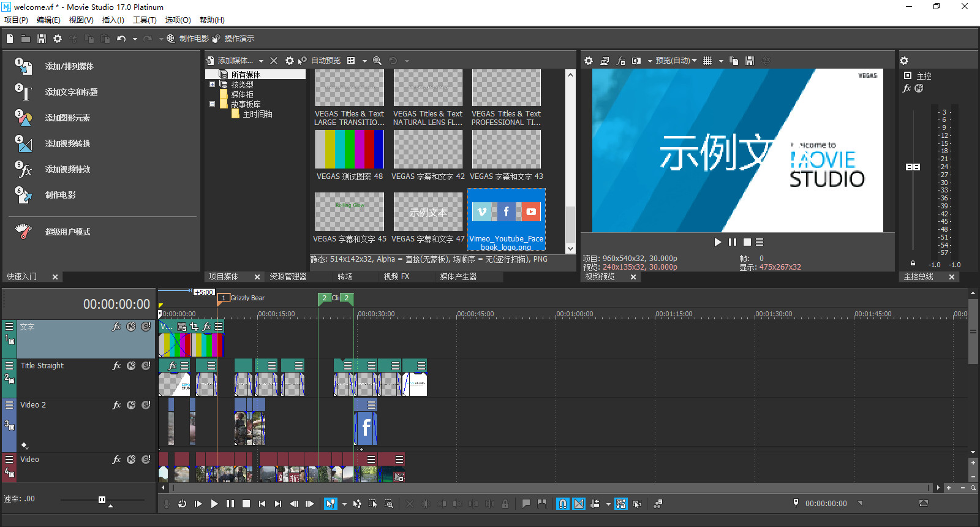
Task: Click the media bin scrollbar down arrow
Action: (x=570, y=249)
